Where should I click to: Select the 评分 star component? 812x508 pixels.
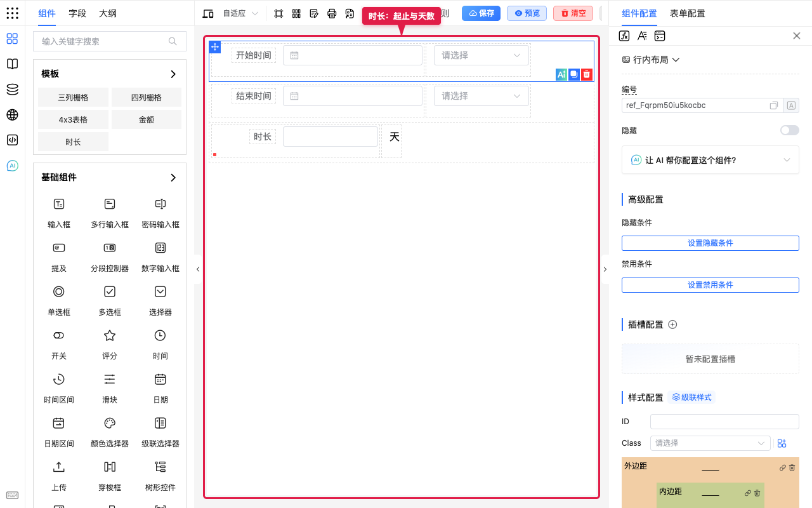(110, 344)
